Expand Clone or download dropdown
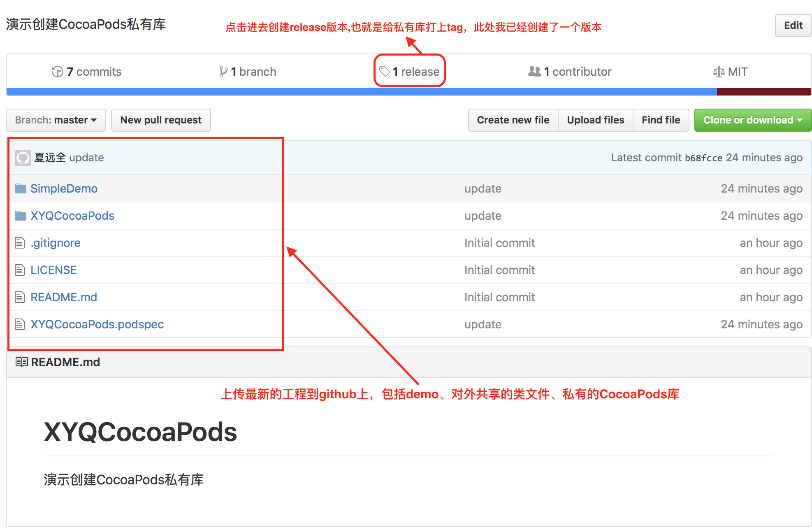Screen dimensions: 812x530 point(753,120)
